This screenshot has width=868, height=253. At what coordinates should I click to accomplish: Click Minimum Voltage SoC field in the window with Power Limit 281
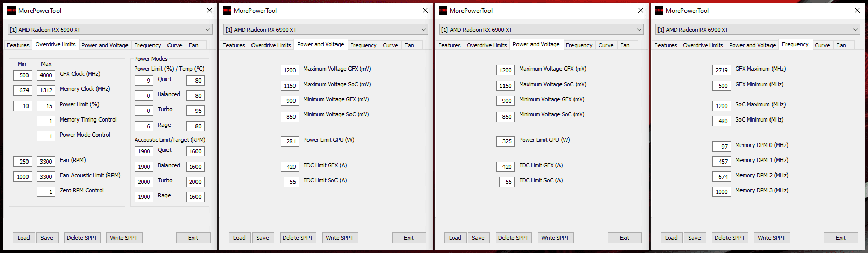pyautogui.click(x=290, y=117)
